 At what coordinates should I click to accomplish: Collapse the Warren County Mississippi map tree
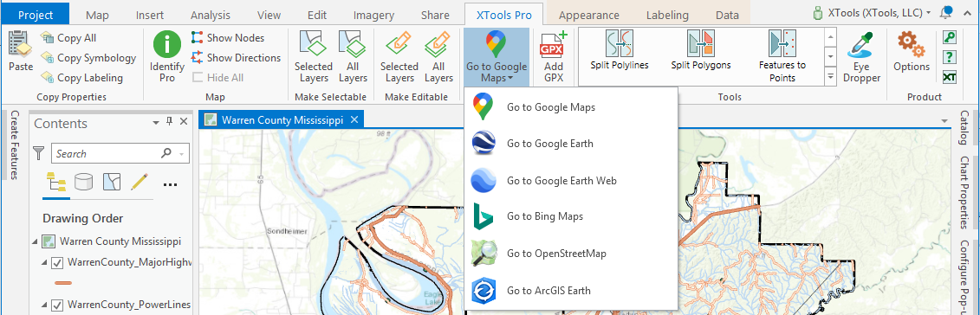(35, 241)
